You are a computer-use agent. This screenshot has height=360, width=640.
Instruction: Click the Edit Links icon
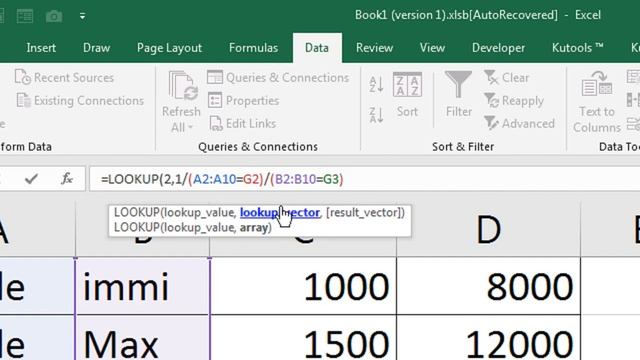(216, 123)
